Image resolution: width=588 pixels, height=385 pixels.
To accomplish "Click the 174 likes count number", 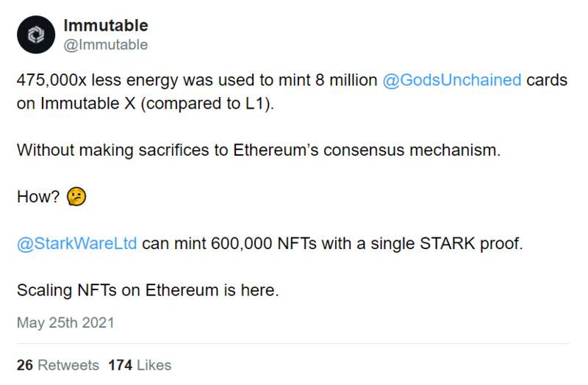I will 121,365.
